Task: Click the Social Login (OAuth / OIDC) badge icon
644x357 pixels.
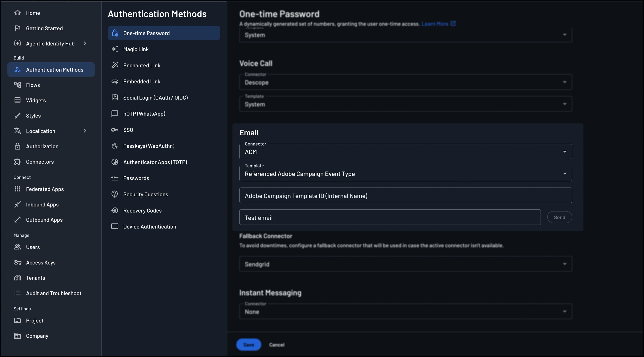Action: click(115, 97)
